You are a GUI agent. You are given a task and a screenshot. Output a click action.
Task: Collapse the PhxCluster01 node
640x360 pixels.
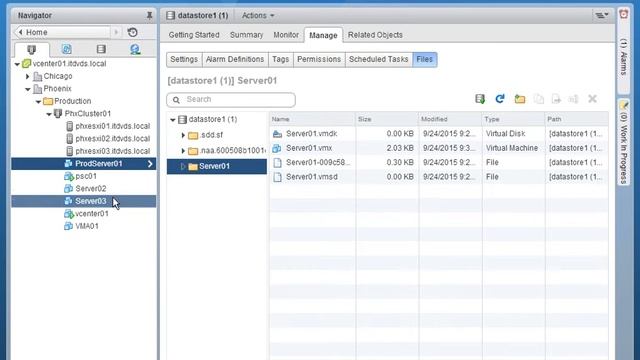tap(49, 114)
